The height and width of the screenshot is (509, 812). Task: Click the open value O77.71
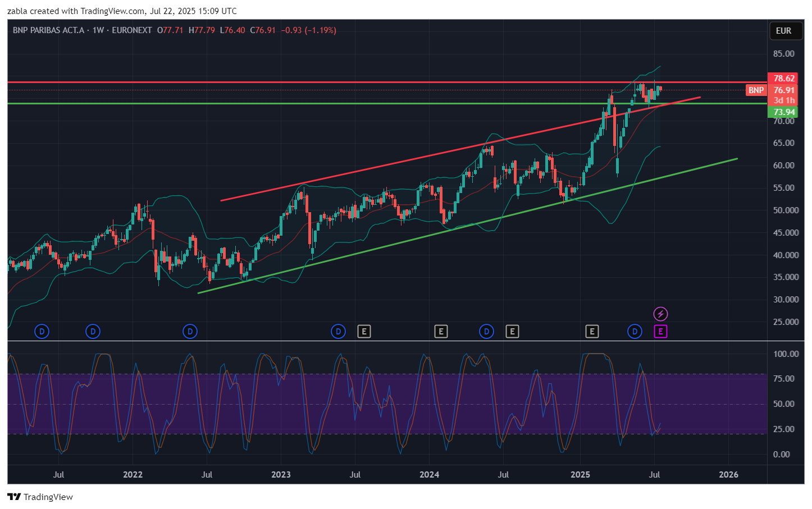pos(170,30)
